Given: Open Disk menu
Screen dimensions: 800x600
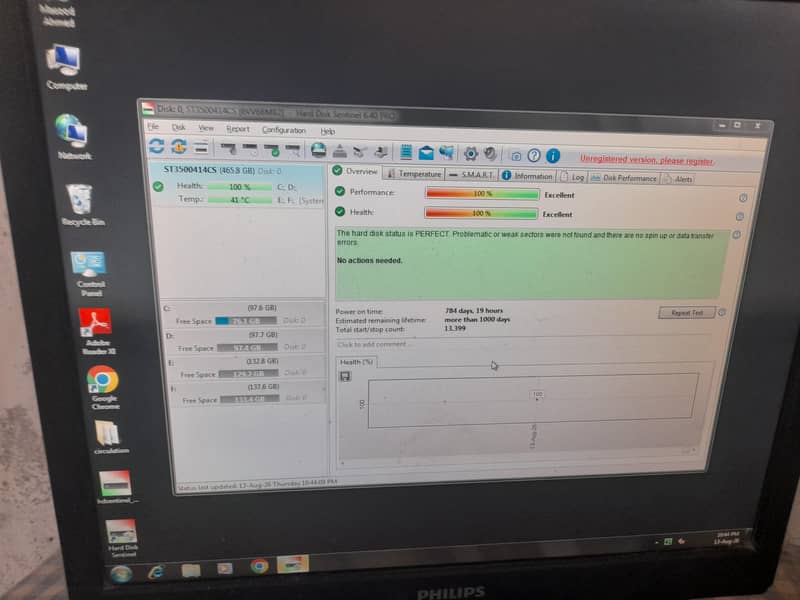Looking at the screenshot, I should pyautogui.click(x=179, y=127).
